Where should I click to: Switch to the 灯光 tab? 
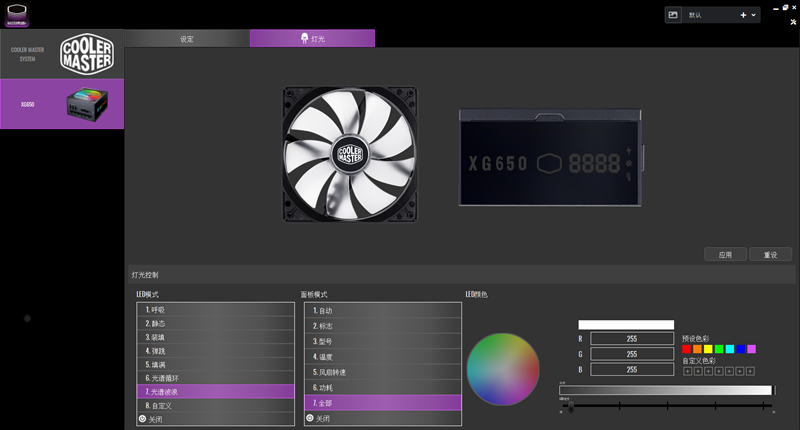pyautogui.click(x=312, y=39)
